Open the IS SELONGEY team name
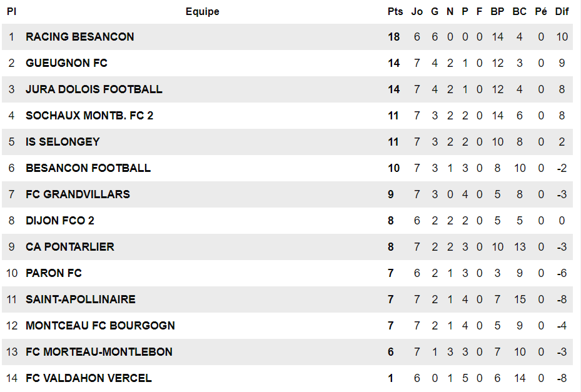The height and width of the screenshot is (392, 581). pyautogui.click(x=63, y=142)
